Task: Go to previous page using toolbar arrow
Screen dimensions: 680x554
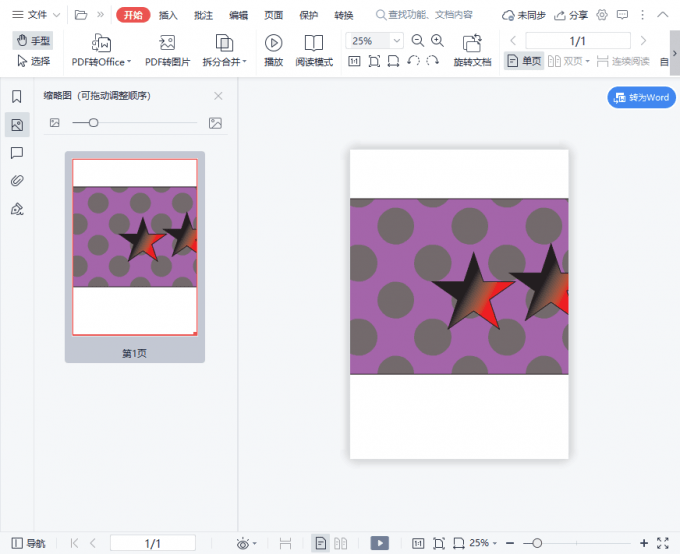Action: click(513, 41)
